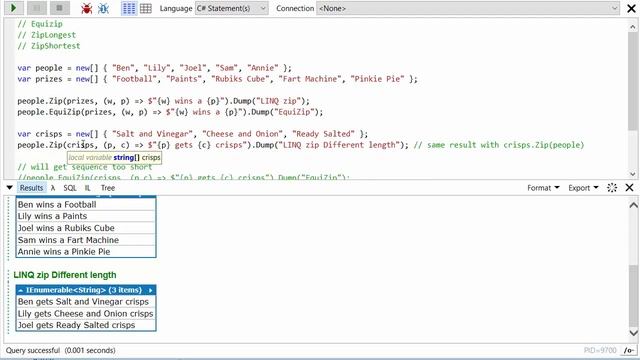Click the stop execution button
The image size is (640, 360).
[x=60, y=8]
